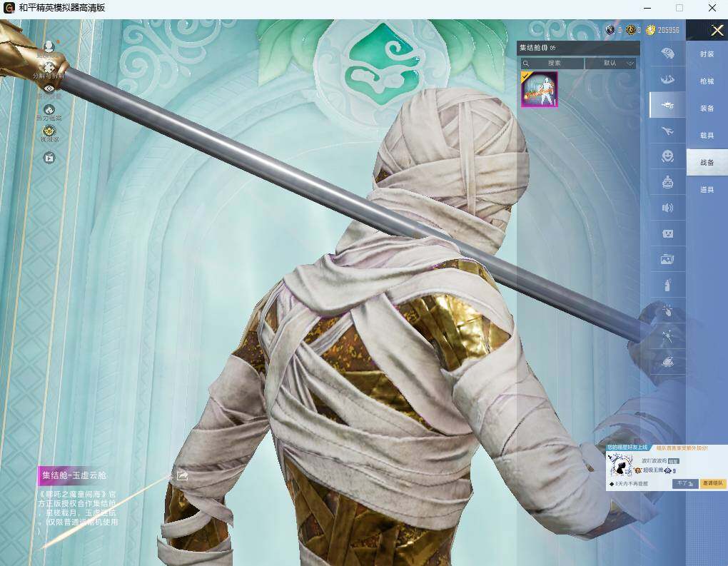Click the 205956 gold balance

coord(668,30)
